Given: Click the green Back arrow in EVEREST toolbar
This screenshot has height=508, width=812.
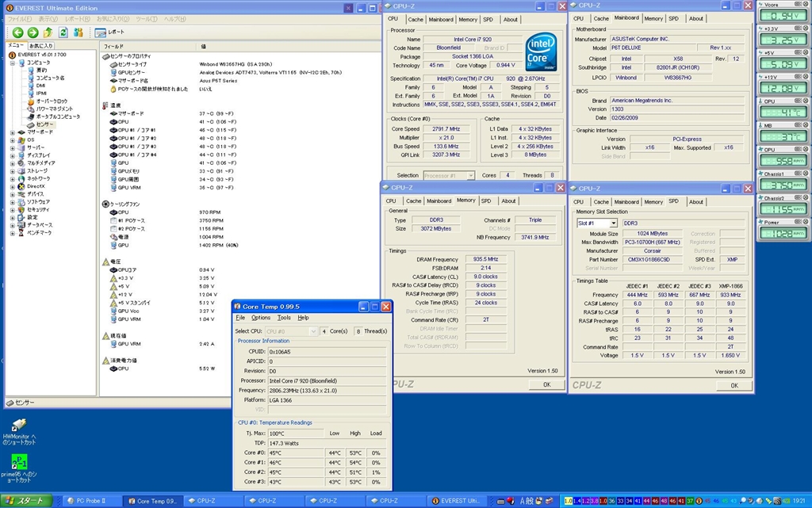Looking at the screenshot, I should [17, 32].
